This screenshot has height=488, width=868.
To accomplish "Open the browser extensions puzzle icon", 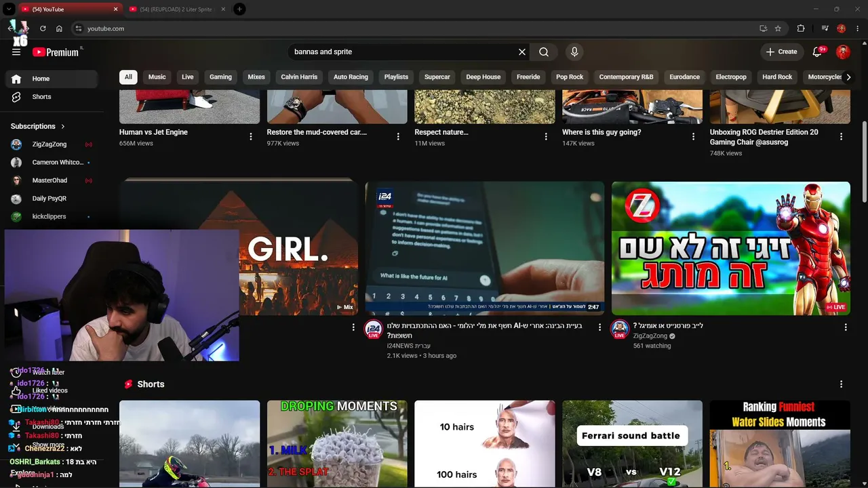I will click(801, 28).
